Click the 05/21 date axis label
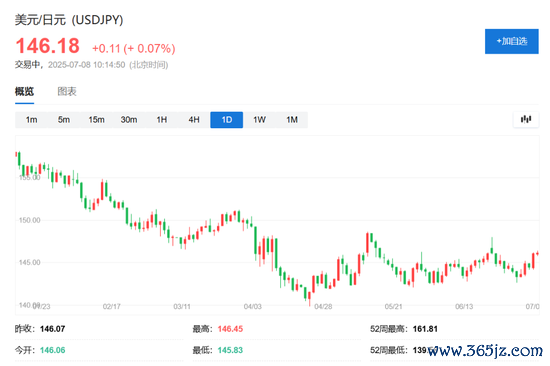The image size is (550, 366). click(x=394, y=307)
